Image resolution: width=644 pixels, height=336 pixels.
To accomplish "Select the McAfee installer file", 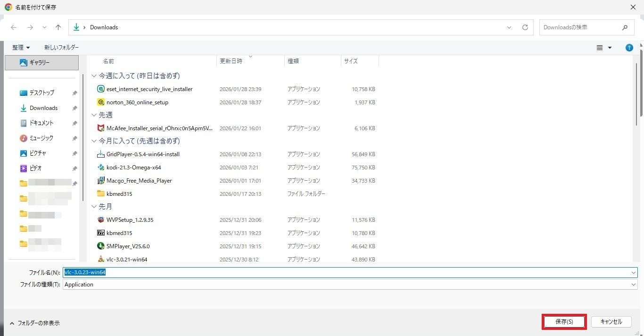I will click(x=159, y=128).
